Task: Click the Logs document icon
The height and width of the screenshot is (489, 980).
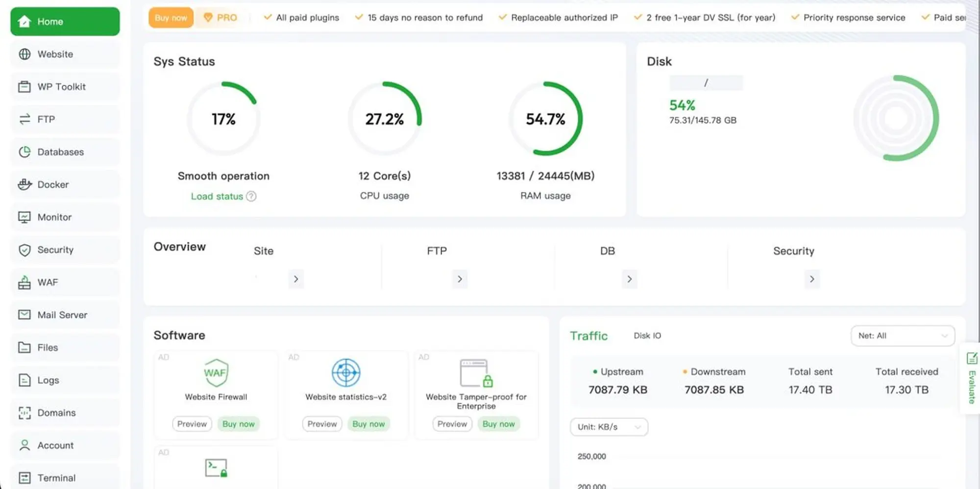Action: click(x=24, y=380)
